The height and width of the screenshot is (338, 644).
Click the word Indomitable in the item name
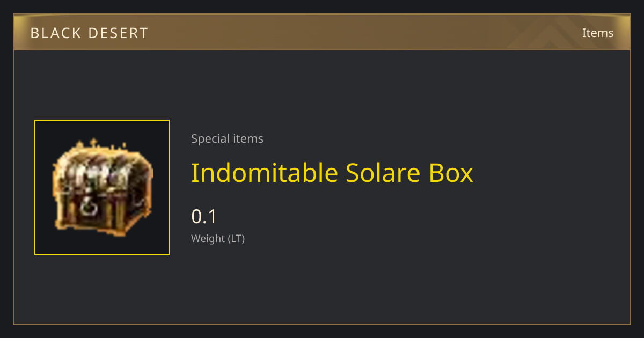265,173
